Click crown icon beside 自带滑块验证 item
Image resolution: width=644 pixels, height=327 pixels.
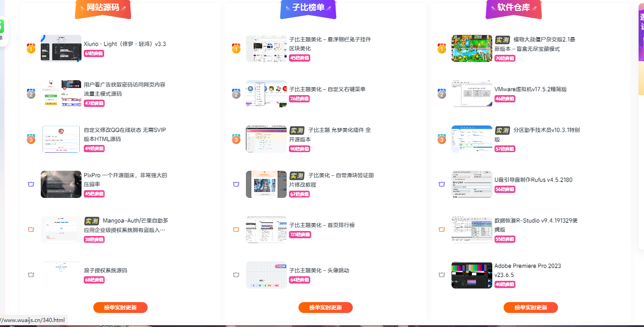(x=236, y=184)
